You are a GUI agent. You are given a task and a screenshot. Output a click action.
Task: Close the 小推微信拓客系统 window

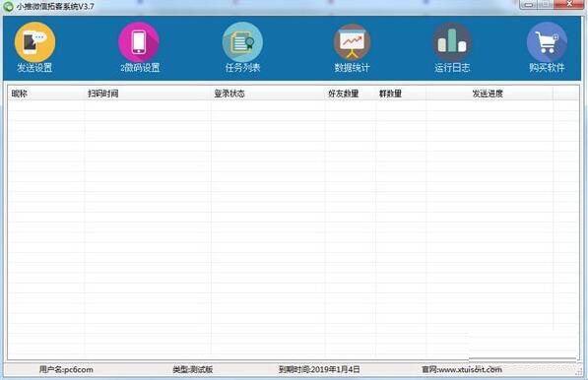569,5
